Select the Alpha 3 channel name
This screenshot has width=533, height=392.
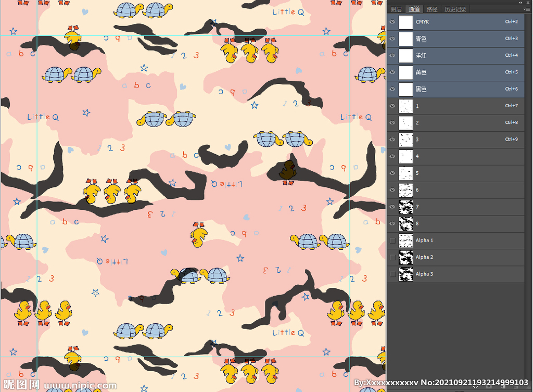click(x=424, y=274)
